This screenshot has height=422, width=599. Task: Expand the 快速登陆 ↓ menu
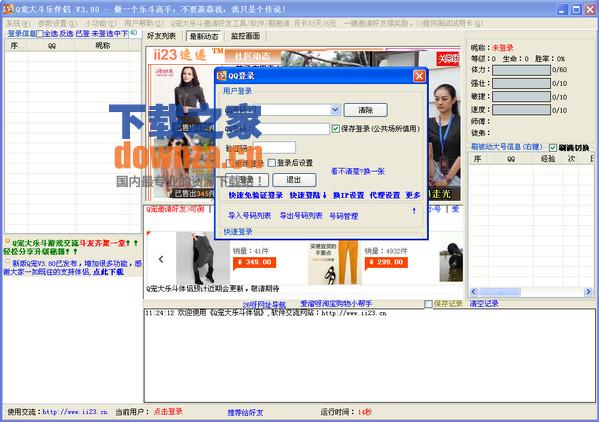pyautogui.click(x=308, y=195)
